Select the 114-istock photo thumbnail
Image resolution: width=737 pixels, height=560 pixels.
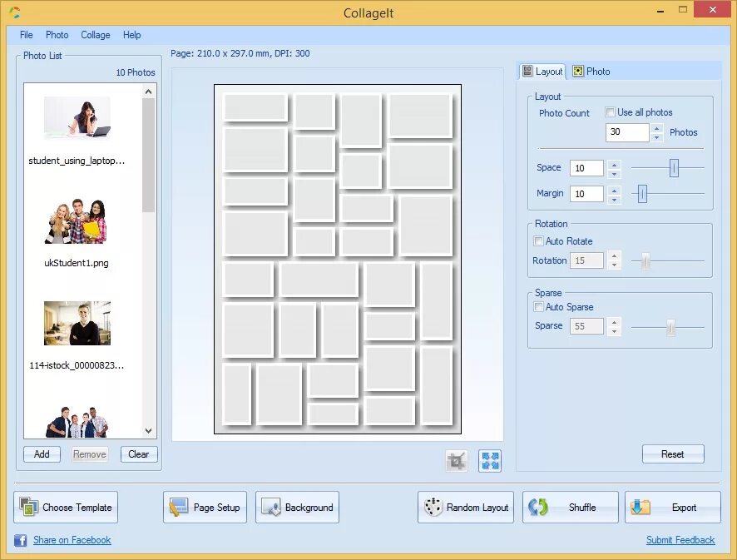[77, 324]
